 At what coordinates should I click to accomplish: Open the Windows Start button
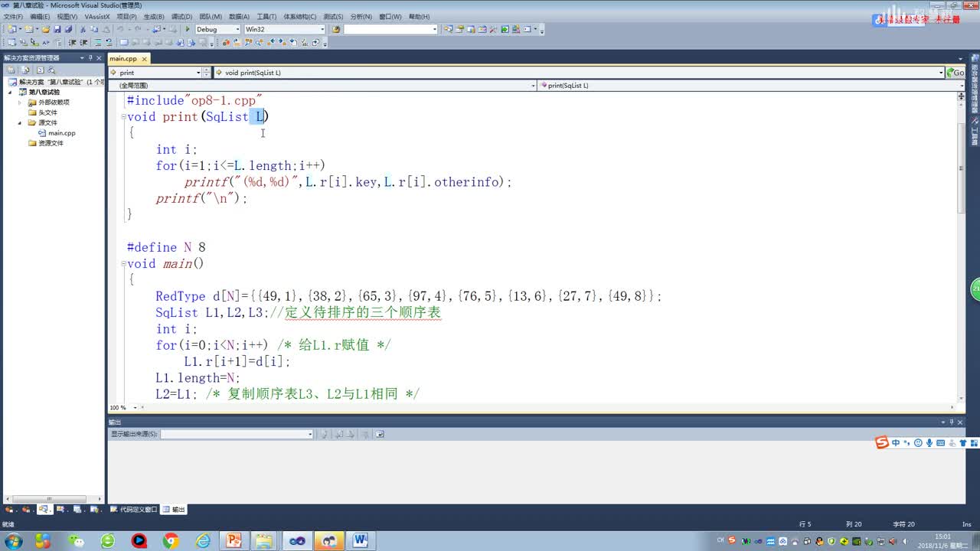pos(13,541)
